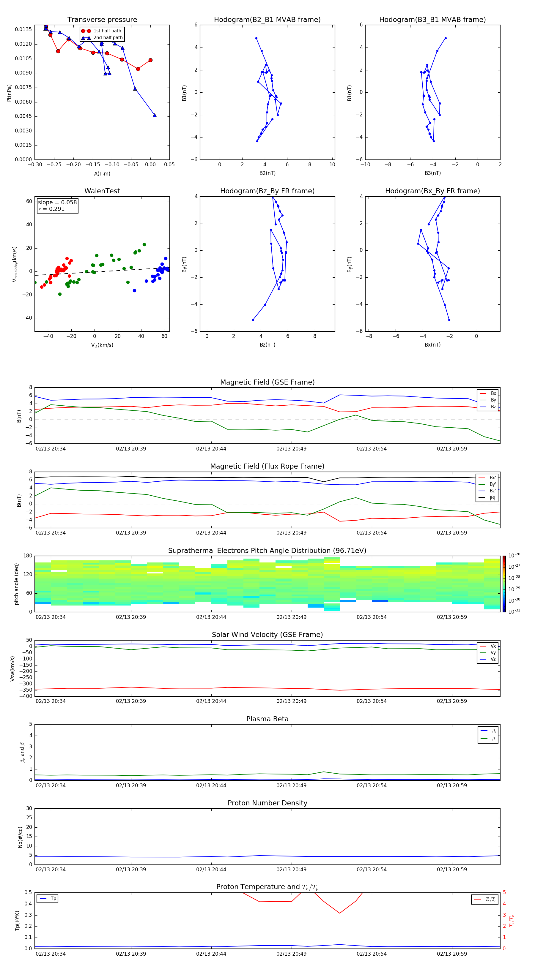Click the 'Hodogram(Bx_By FR frame)' title
The height and width of the screenshot is (980, 535).
[x=432, y=191]
